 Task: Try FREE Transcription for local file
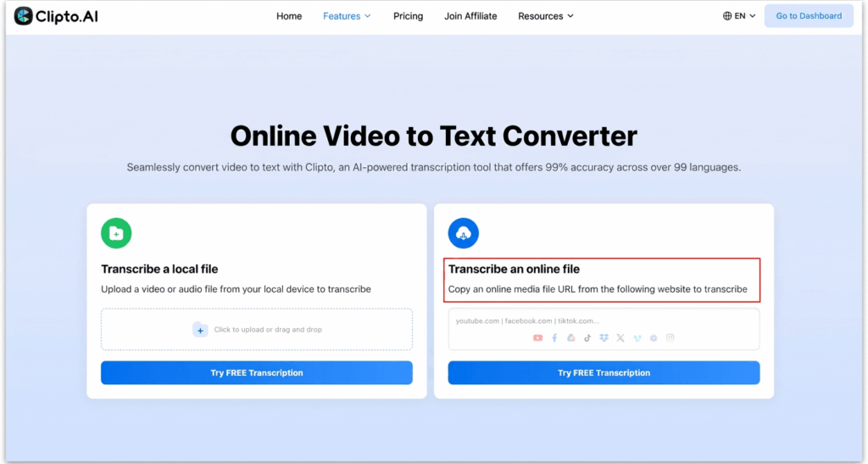click(257, 372)
